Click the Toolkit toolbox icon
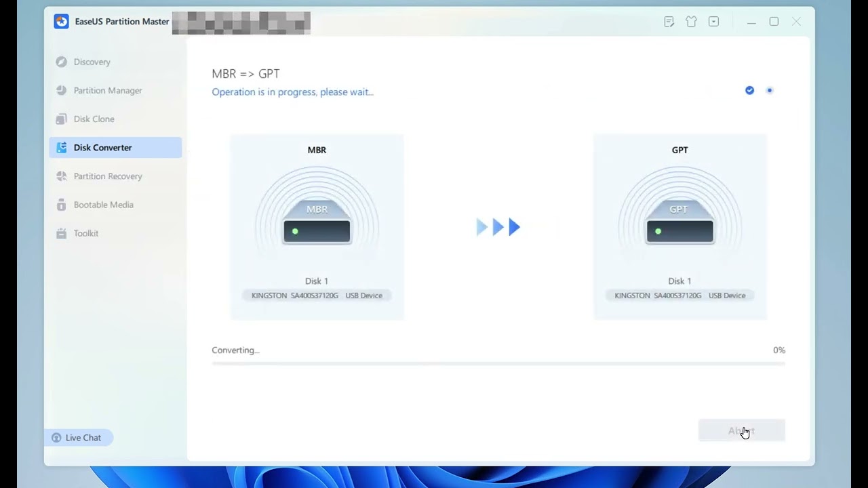The width and height of the screenshot is (868, 488). [61, 232]
